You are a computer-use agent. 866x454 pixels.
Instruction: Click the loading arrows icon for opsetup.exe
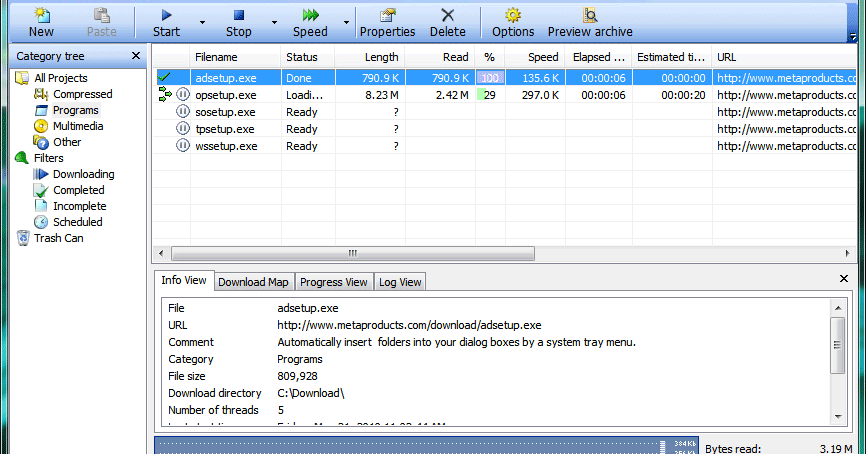tap(165, 94)
